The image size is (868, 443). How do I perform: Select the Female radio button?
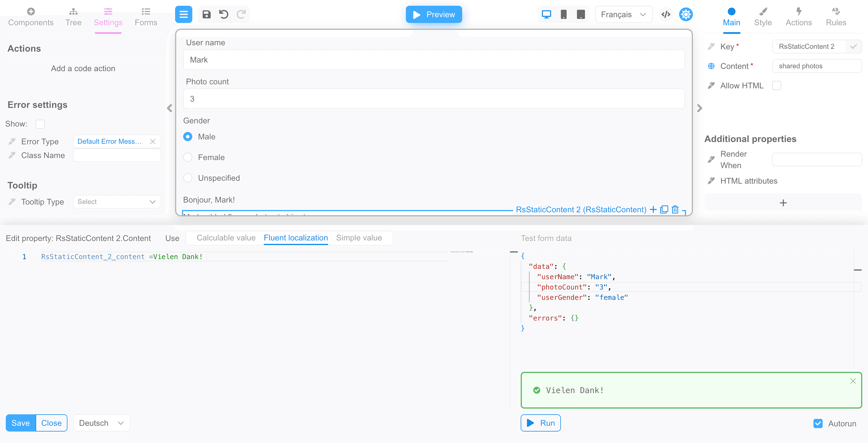188,157
